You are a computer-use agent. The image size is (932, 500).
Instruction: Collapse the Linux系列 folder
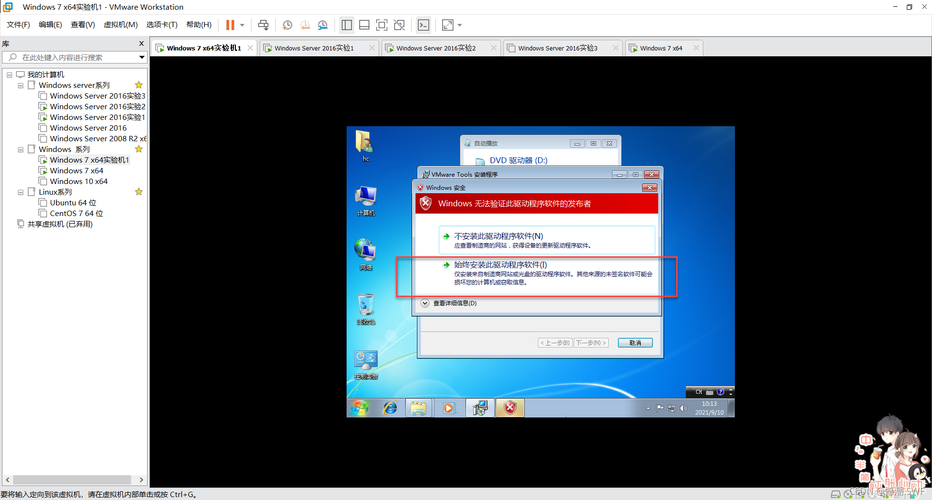tap(20, 193)
